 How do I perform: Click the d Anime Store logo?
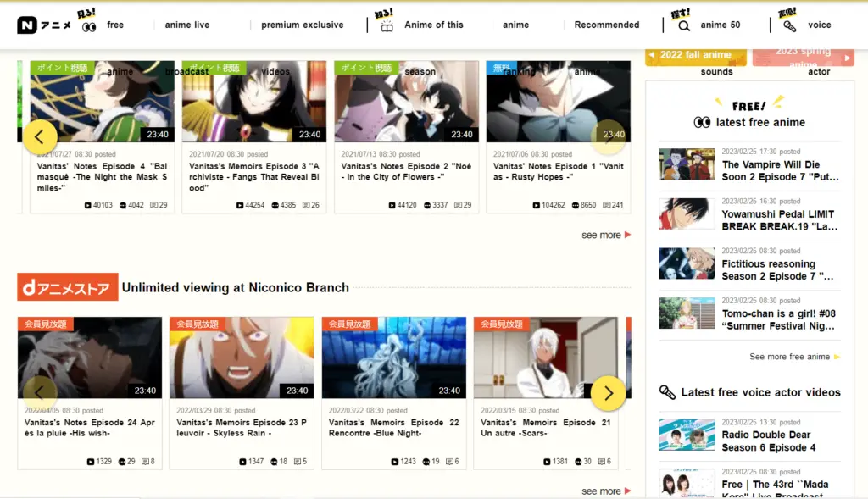[x=67, y=287]
